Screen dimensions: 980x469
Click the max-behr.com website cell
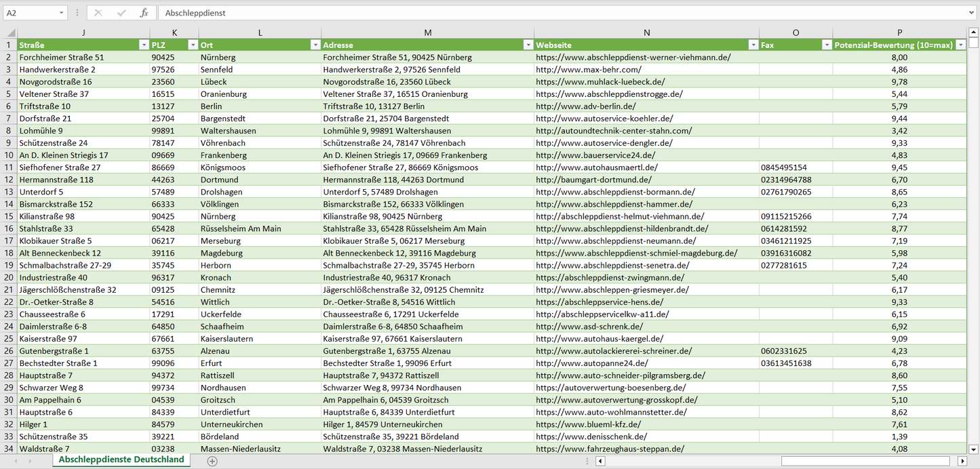[588, 70]
